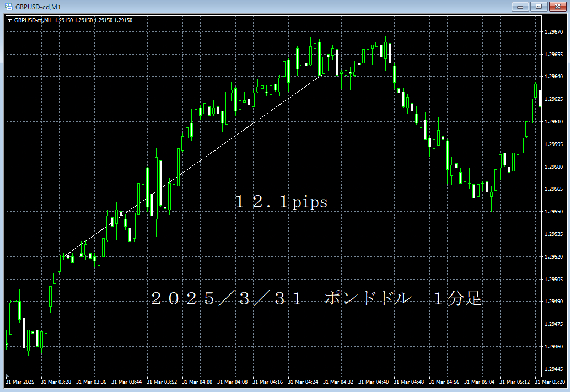Click the 1.29670 label on price scale
The width and height of the screenshot is (570, 392).
553,32
